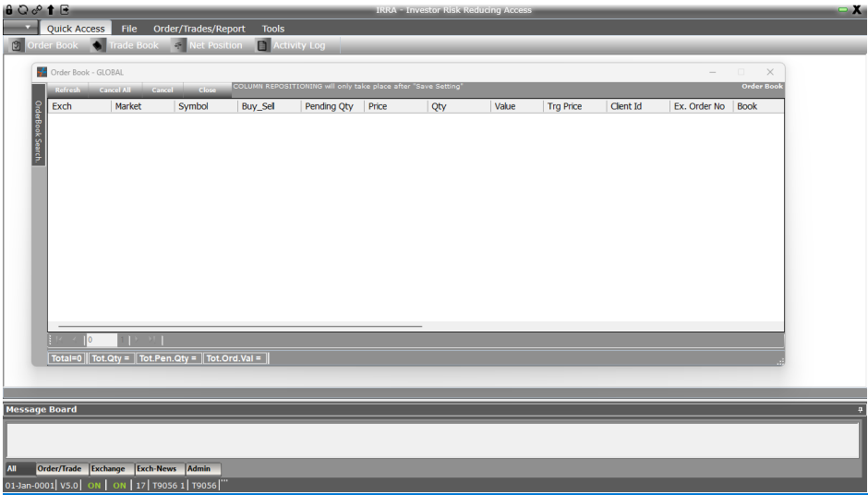Open the File menu
This screenshot has height=495, width=868.
point(129,29)
